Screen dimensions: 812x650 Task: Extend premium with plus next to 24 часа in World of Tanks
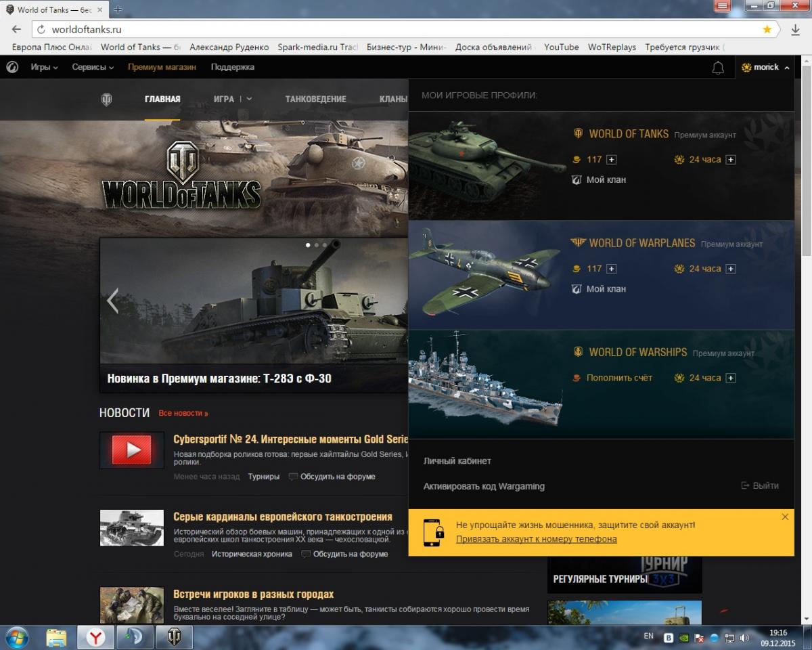click(731, 160)
